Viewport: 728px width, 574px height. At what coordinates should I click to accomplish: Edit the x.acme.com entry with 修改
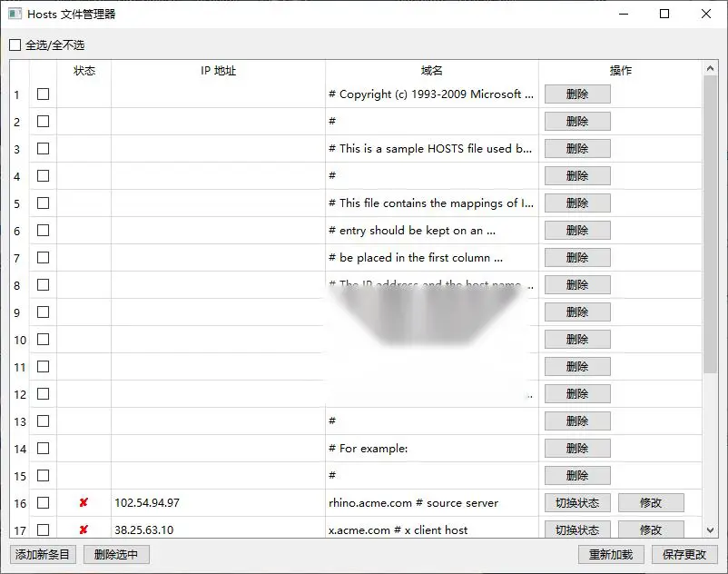651,529
